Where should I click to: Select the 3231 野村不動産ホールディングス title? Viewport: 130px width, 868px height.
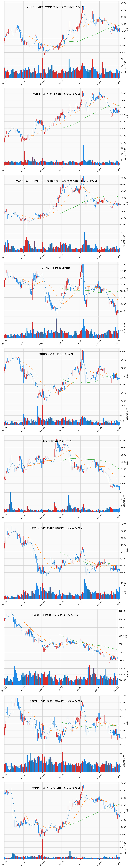coord(56,528)
